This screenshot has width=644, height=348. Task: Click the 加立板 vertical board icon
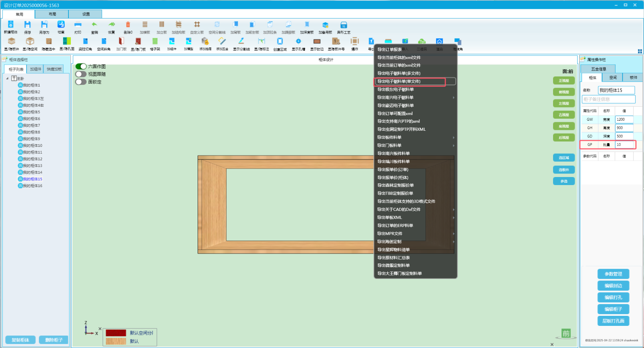pos(162,25)
